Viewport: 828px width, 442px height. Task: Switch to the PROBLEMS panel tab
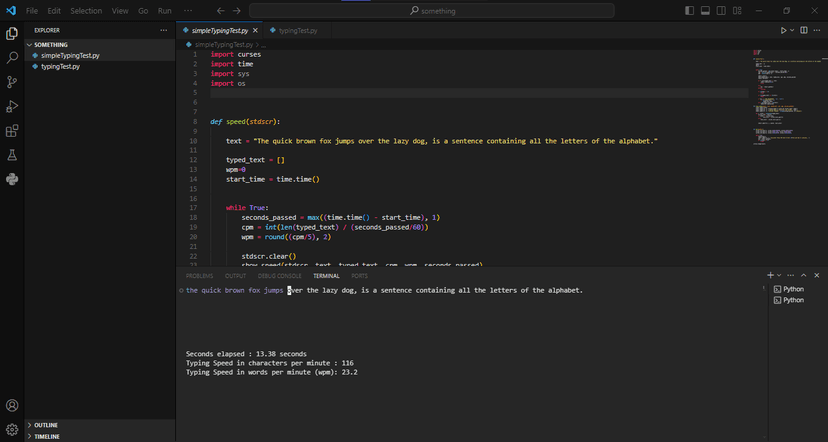[199, 276]
